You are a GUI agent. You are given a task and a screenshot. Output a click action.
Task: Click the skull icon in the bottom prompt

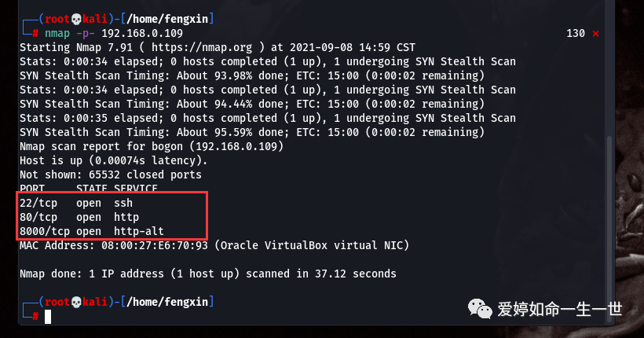click(76, 302)
